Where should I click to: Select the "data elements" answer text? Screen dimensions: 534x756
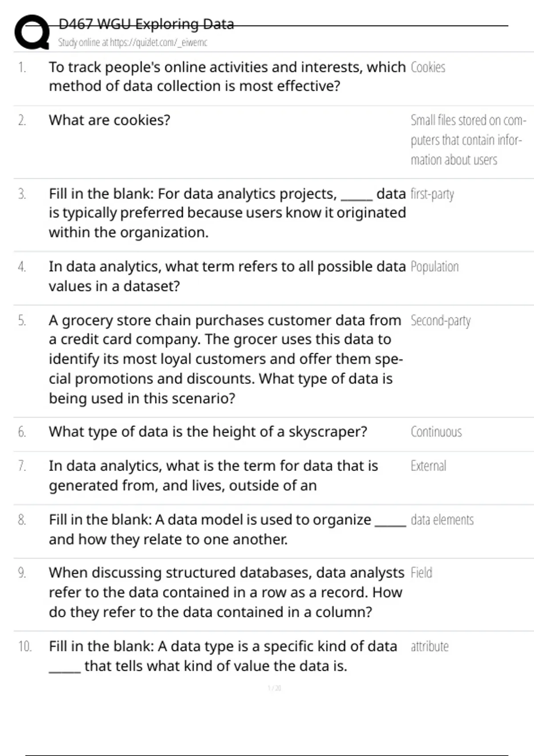point(442,520)
